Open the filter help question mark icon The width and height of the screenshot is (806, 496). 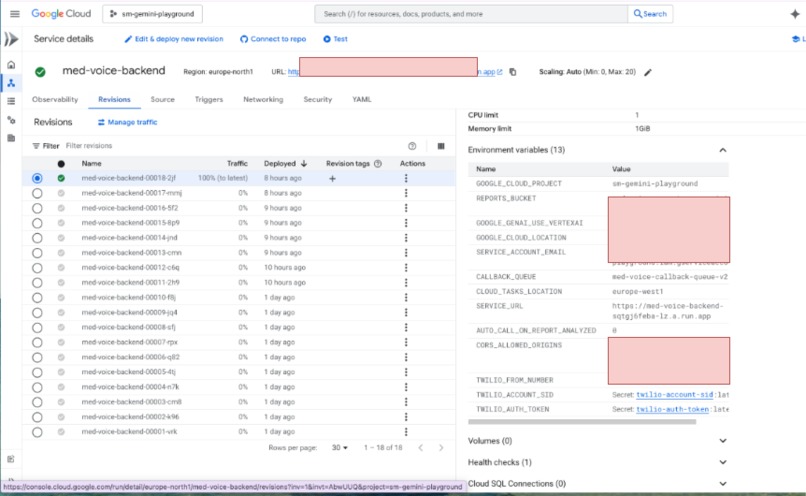(x=412, y=146)
